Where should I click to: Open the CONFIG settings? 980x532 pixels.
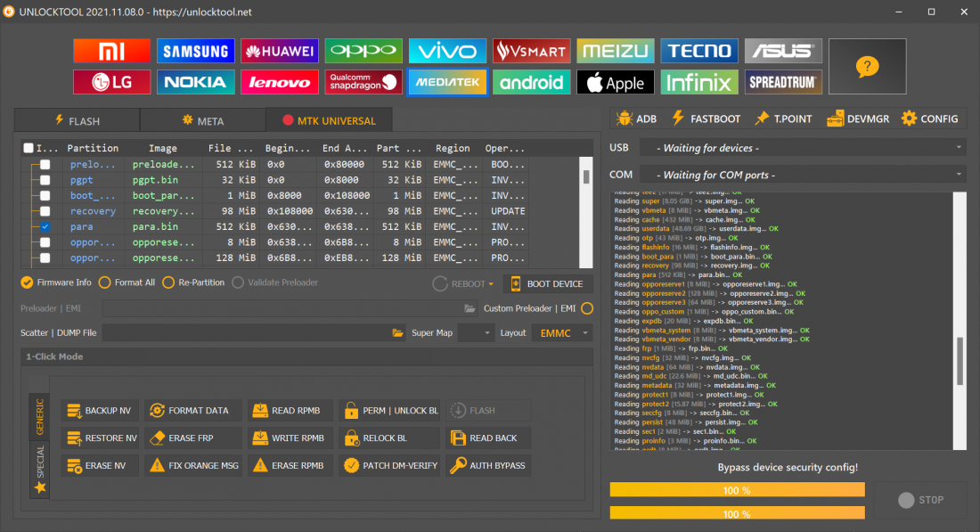coord(929,119)
